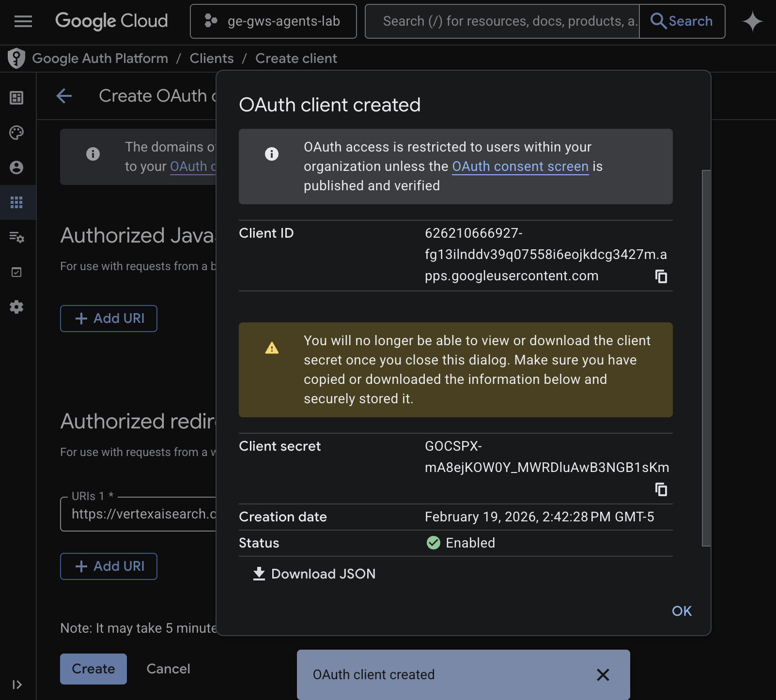Open the Settings gear sidebar icon
Viewport: 776px width, 700px height.
[x=17, y=307]
